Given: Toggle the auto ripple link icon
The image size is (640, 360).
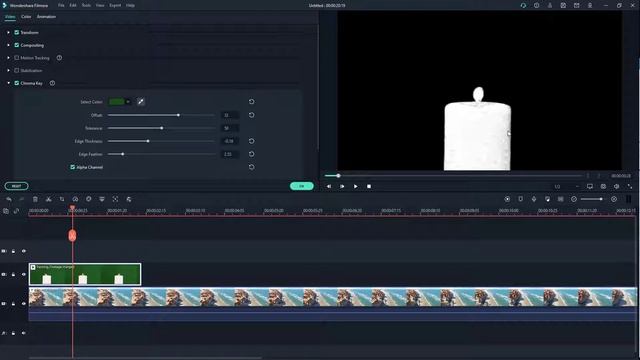Looking at the screenshot, I should [x=16, y=211].
